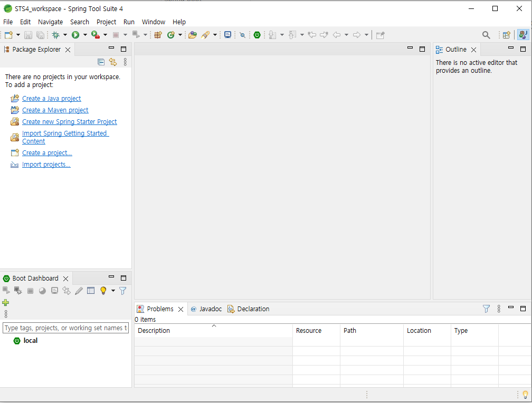Start debugging with the bug icon
The image size is (532, 403).
55,35
